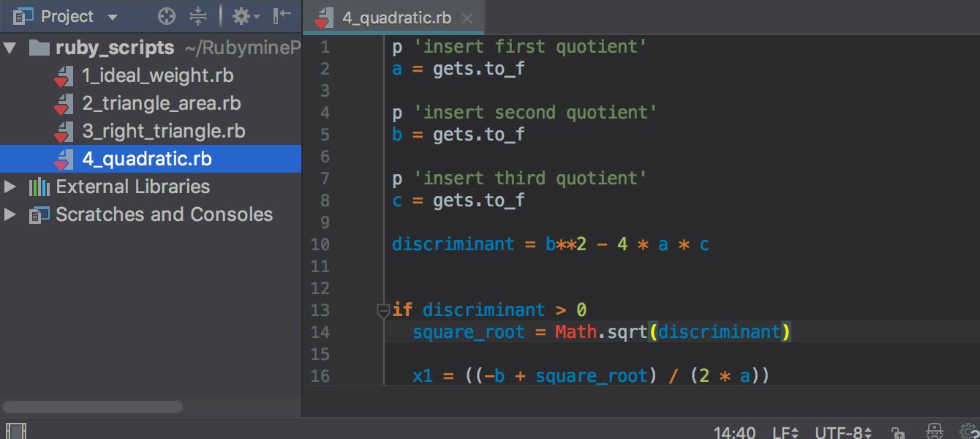Select the Scratches and Consoles label

[x=164, y=214]
